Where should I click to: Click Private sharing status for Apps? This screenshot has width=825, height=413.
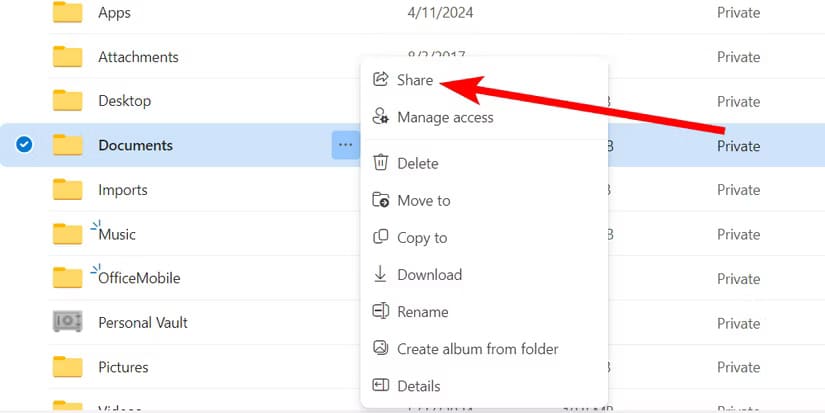pyautogui.click(x=738, y=13)
